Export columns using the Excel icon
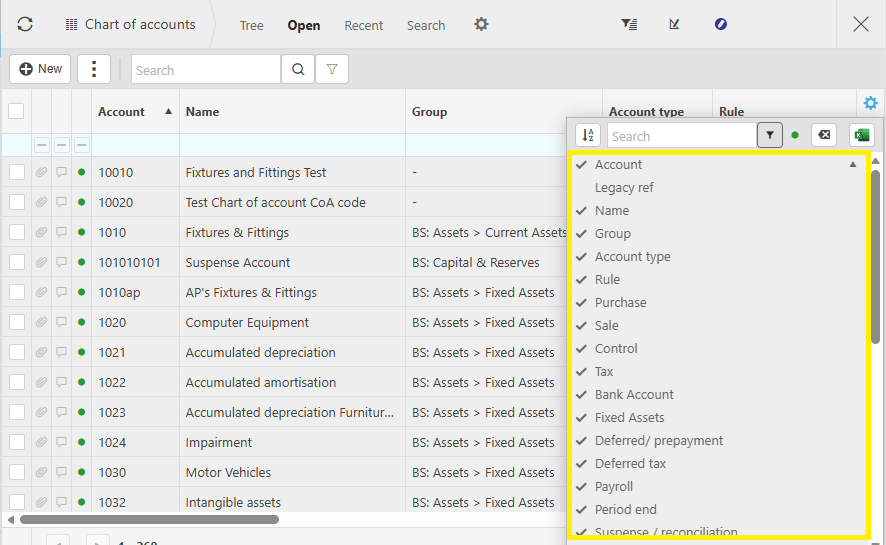 tap(861, 135)
